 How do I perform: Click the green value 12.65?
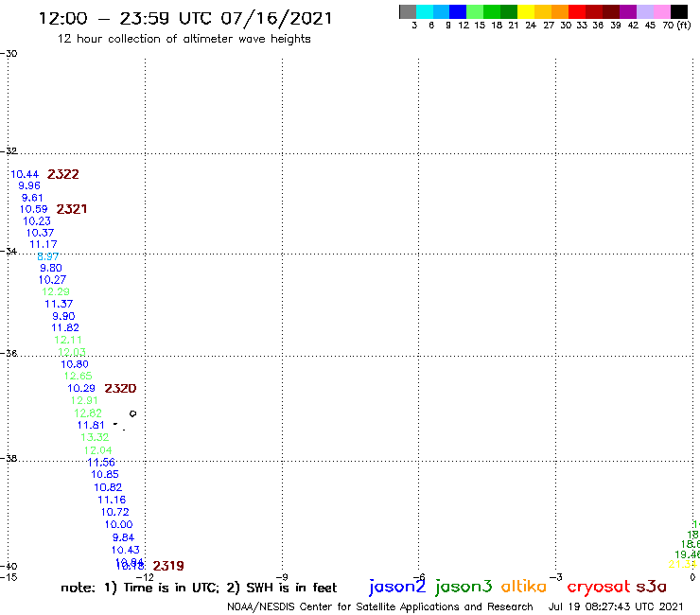tap(78, 376)
